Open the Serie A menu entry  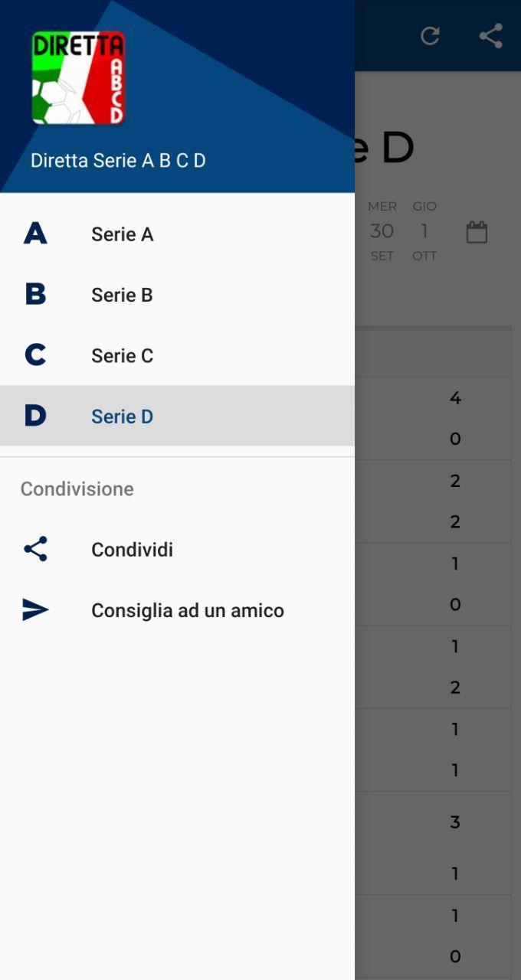[177, 234]
